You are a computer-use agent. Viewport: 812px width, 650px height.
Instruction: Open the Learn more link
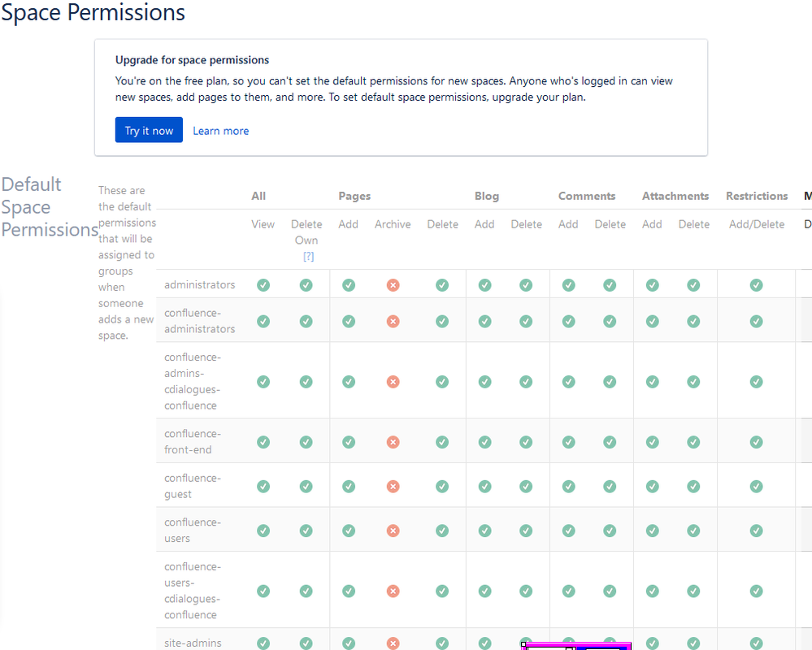click(x=220, y=131)
